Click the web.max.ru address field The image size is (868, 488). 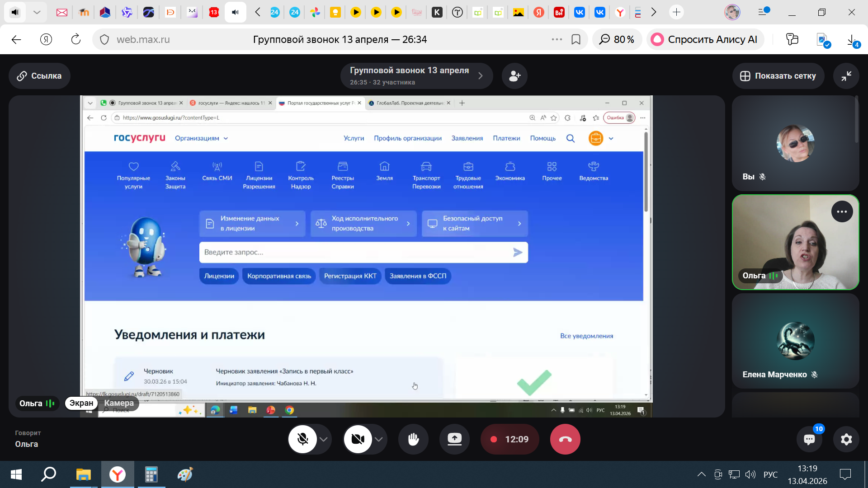pyautogui.click(x=143, y=40)
